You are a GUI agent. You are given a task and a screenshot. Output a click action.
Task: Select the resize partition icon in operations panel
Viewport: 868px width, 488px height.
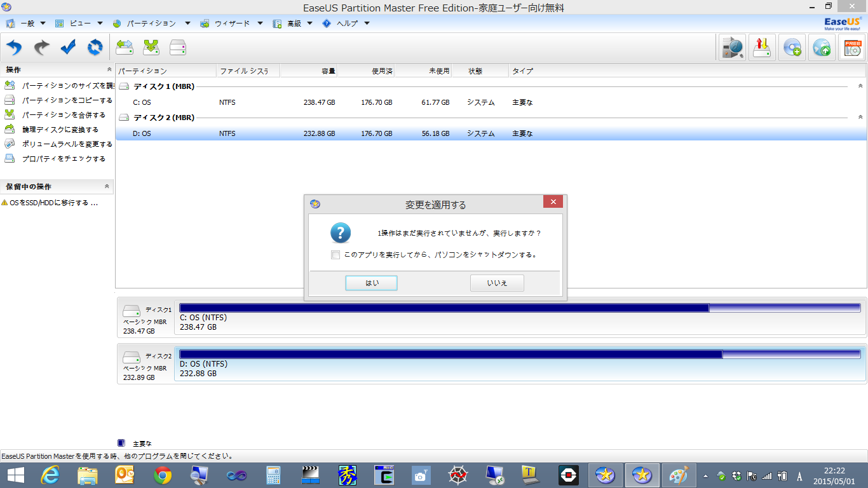click(10, 85)
